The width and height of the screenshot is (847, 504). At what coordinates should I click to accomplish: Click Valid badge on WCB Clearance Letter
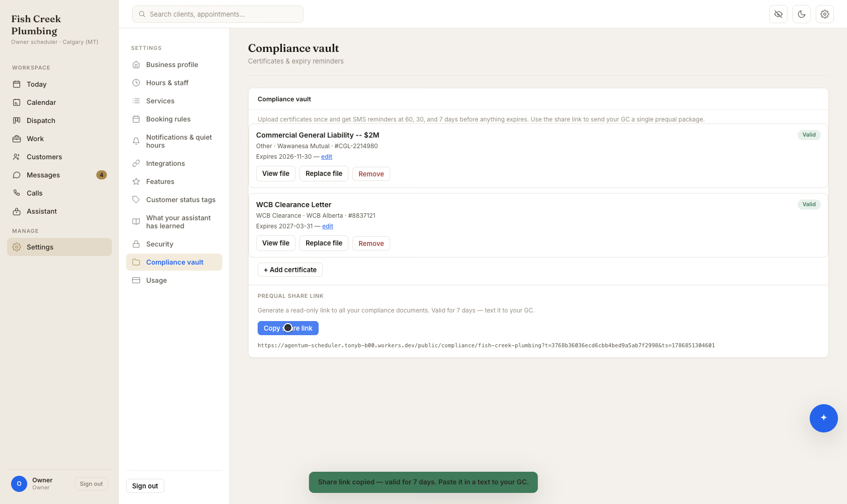coord(809,204)
